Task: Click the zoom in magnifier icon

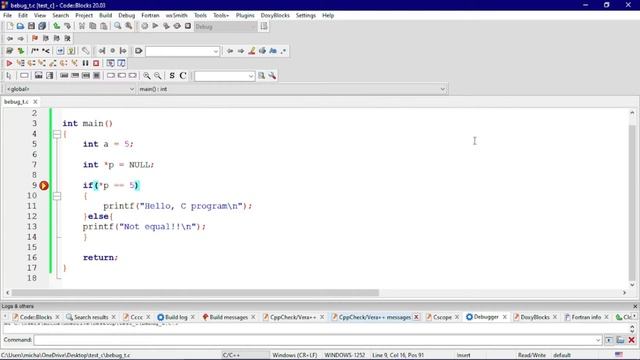Action: point(147,76)
